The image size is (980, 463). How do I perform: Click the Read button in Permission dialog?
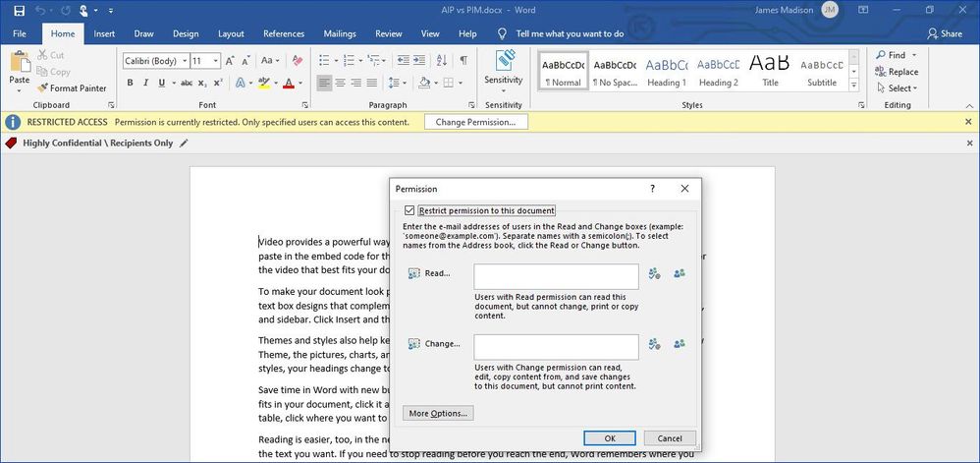(429, 273)
